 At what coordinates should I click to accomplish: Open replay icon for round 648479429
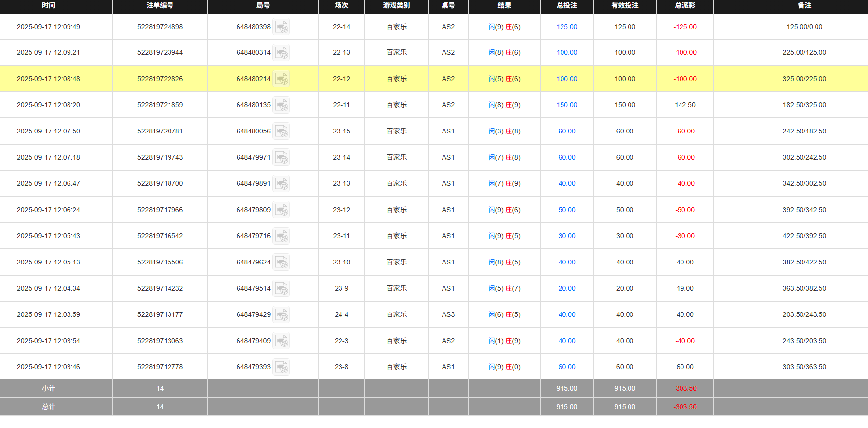pyautogui.click(x=281, y=315)
